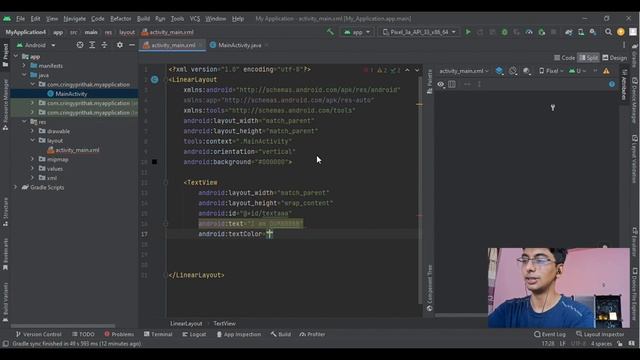
Task: Open the Logcat tool window
Action: [x=194, y=334]
